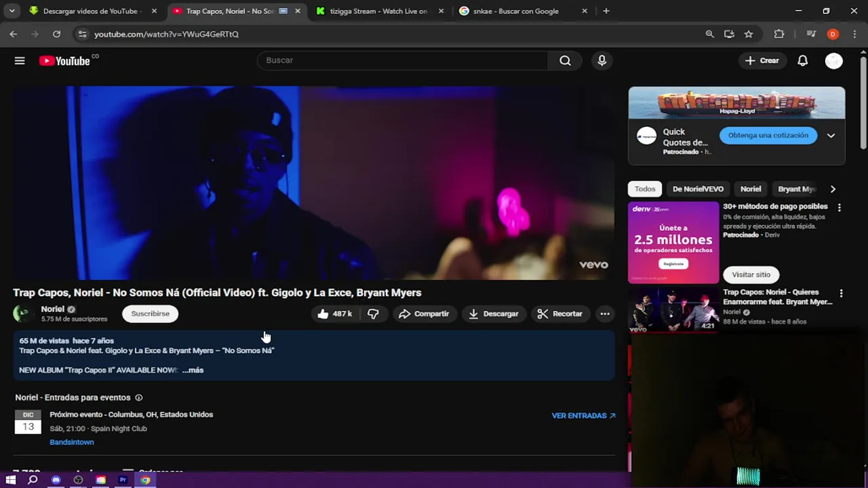868x488 pixels.
Task: Open Noriel's channel avatar
Action: [22, 313]
